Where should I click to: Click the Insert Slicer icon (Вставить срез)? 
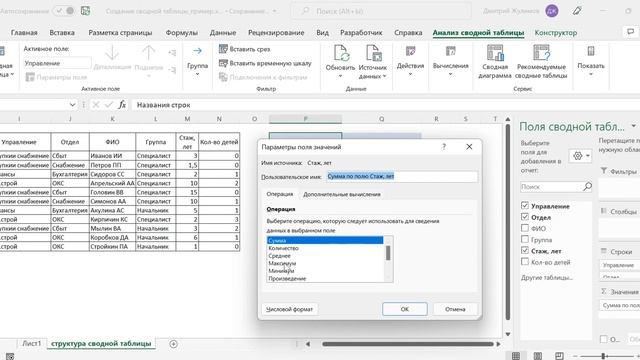[x=223, y=49]
